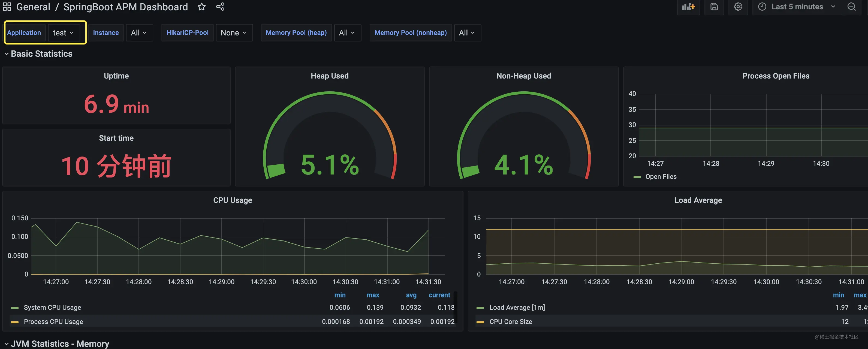The height and width of the screenshot is (349, 868).
Task: Open the dashboards grid icon
Action: tap(7, 7)
